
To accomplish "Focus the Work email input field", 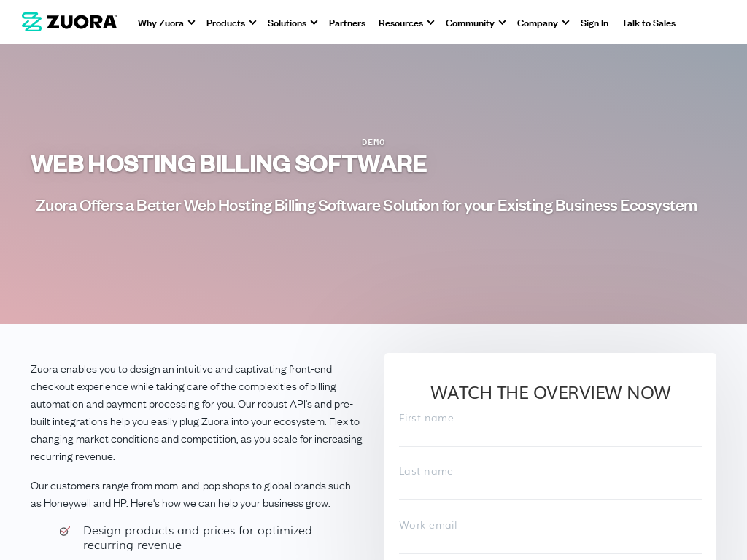I will click(550, 536).
